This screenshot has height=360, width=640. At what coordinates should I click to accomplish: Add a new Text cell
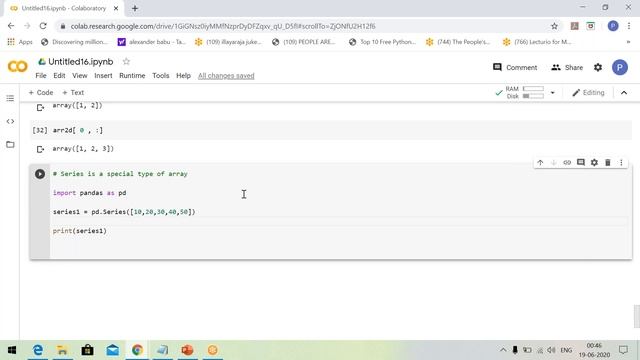tap(73, 93)
